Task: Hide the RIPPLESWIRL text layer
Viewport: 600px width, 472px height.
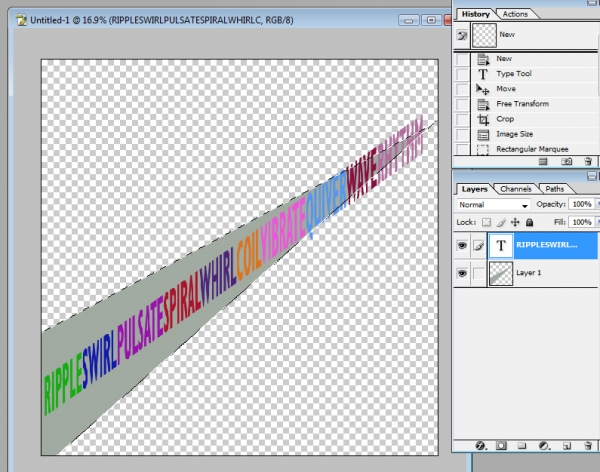Action: (462, 245)
